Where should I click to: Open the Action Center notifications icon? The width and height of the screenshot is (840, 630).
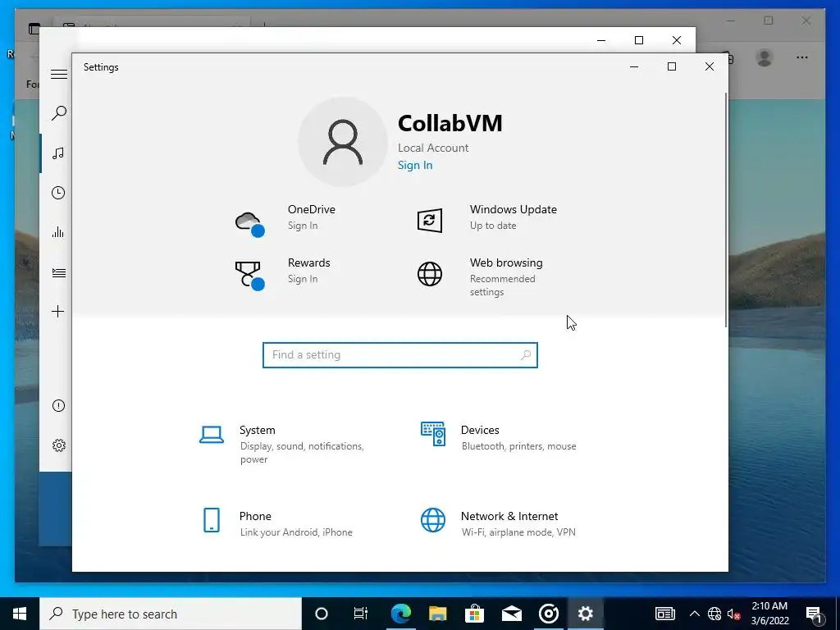coord(814,614)
